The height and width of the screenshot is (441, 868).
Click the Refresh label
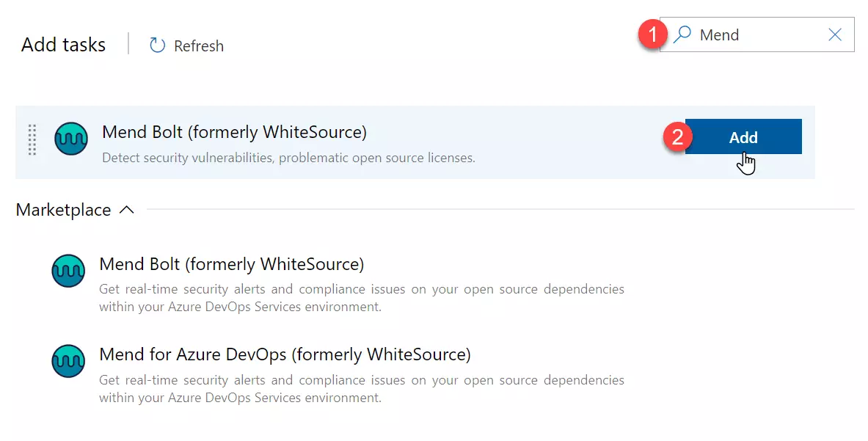199,46
